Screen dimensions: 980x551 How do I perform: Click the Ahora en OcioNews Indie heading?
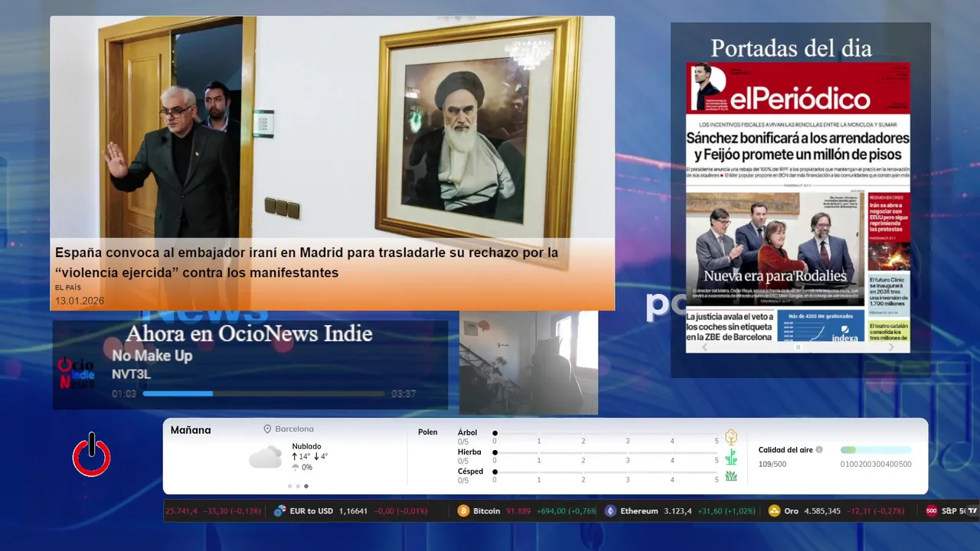(249, 334)
